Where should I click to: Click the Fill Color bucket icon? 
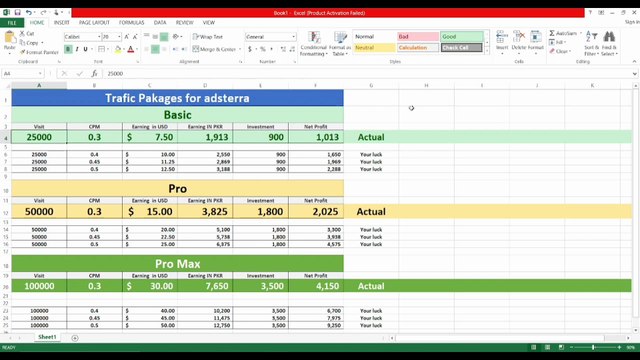[118, 49]
